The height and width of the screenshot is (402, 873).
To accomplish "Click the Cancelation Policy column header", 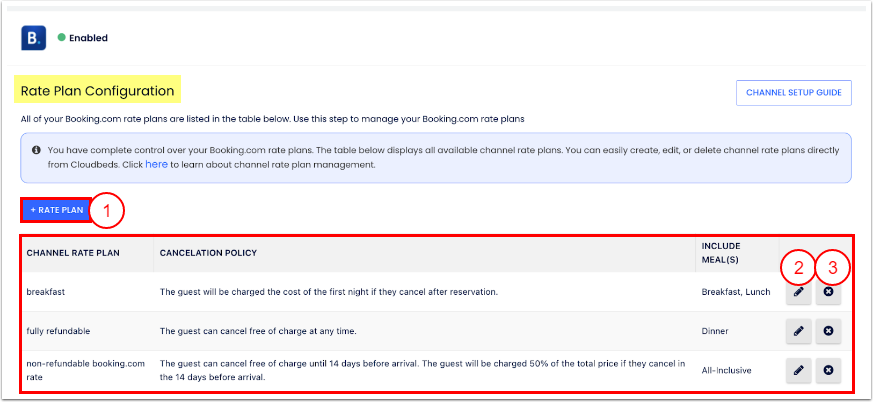I will [208, 252].
